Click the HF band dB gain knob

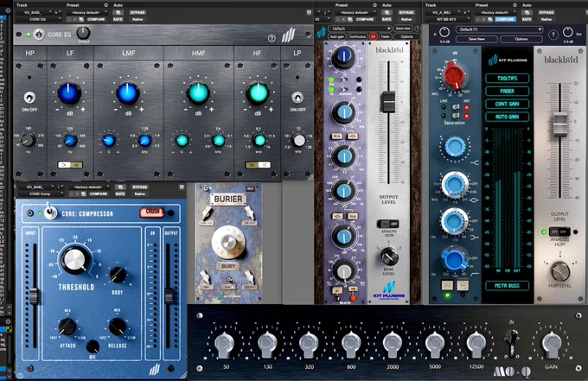[258, 92]
